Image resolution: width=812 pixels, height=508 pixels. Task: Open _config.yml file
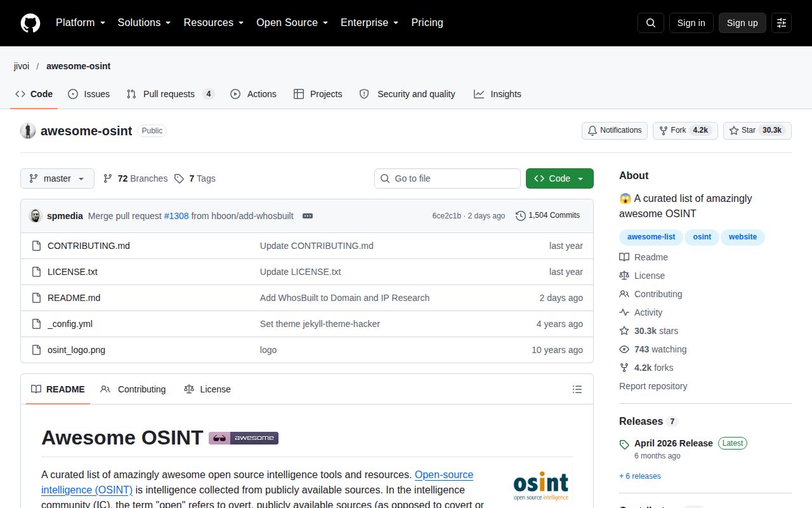click(x=70, y=324)
